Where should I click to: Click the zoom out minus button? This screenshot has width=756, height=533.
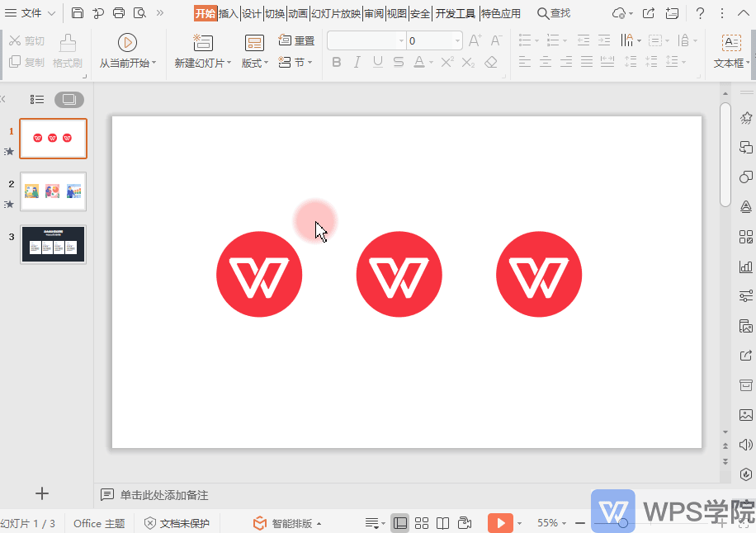point(580,523)
